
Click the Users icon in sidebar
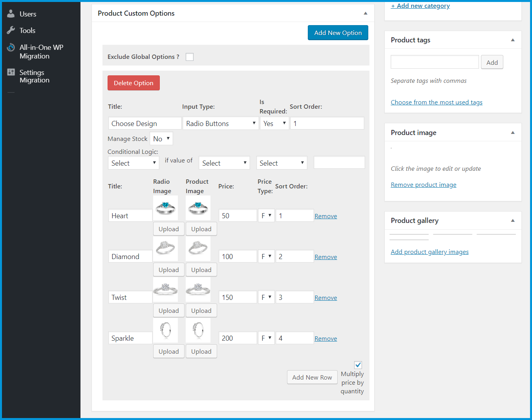(x=11, y=14)
